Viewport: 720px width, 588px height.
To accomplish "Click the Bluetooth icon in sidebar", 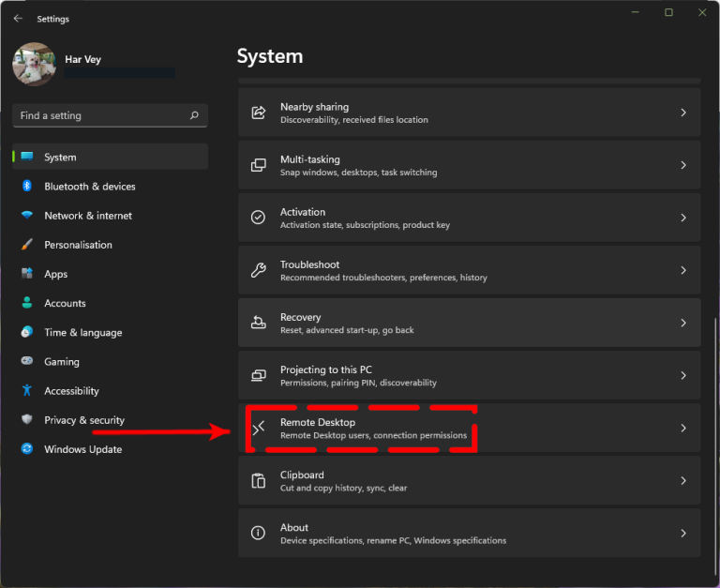I will pos(26,186).
